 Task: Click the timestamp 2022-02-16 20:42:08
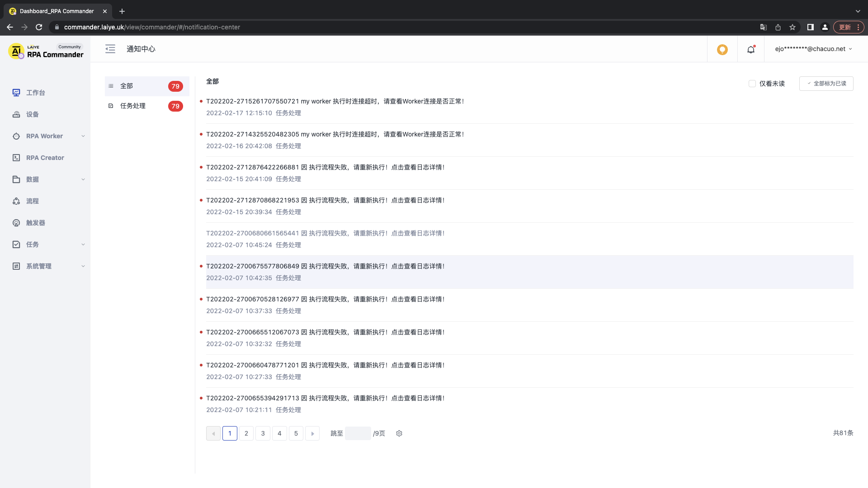point(239,146)
